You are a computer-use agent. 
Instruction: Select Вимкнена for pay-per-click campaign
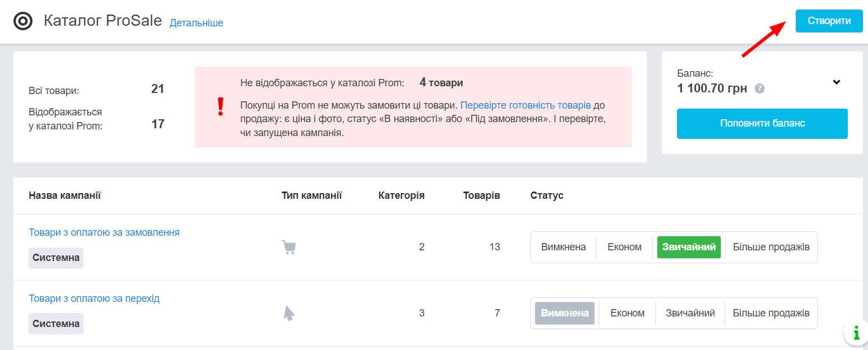pyautogui.click(x=564, y=313)
